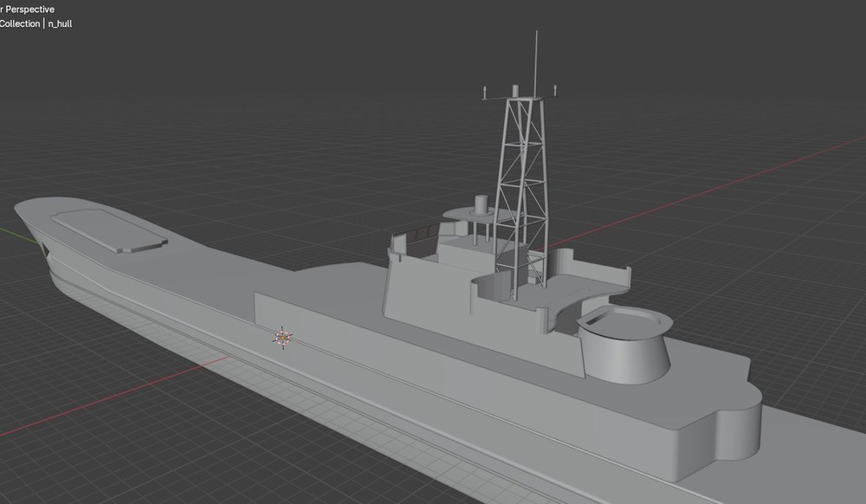Click the circular ring atop the turret base
The image size is (866, 504).
[x=624, y=319]
